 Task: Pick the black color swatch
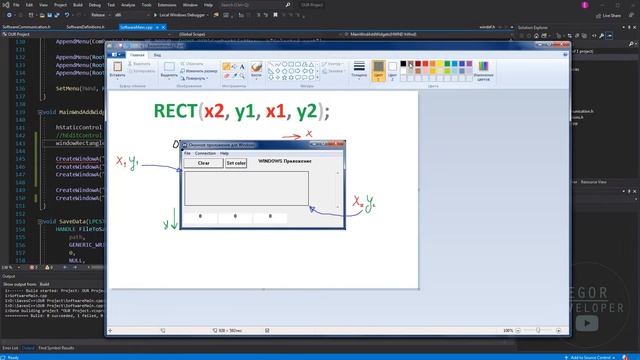[403, 64]
